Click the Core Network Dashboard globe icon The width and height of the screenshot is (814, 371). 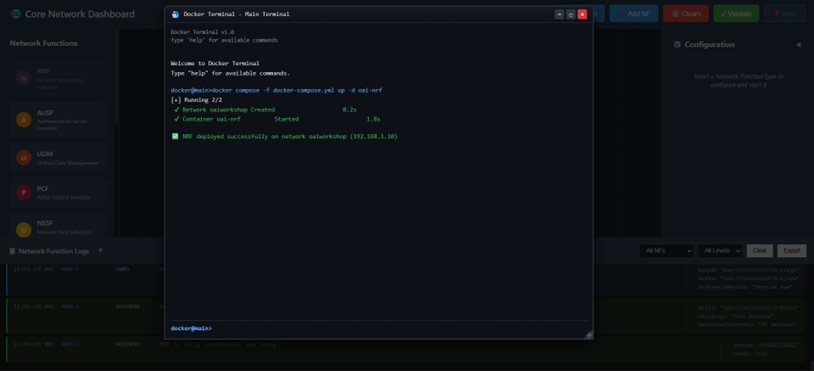point(16,14)
